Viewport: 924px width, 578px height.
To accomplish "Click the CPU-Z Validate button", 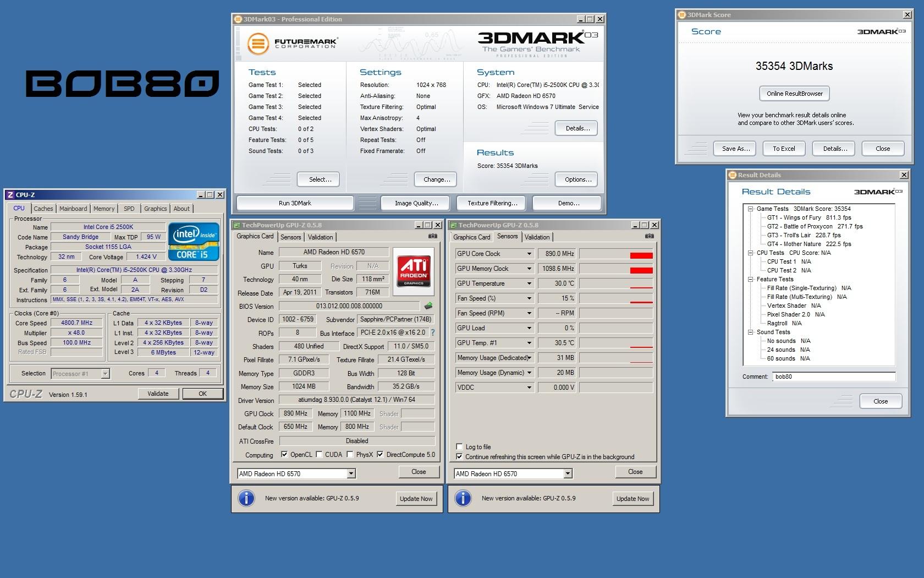I will pyautogui.click(x=158, y=394).
